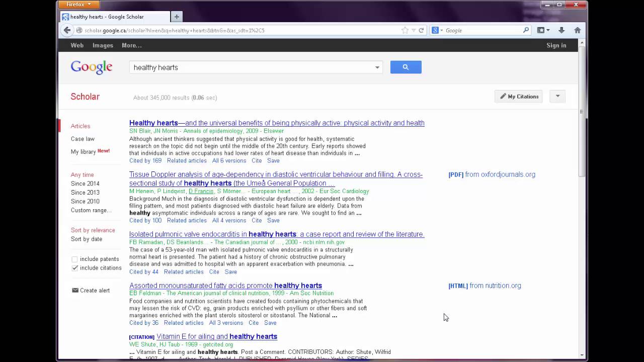
Task: View All 6 versions
Action: point(229,161)
